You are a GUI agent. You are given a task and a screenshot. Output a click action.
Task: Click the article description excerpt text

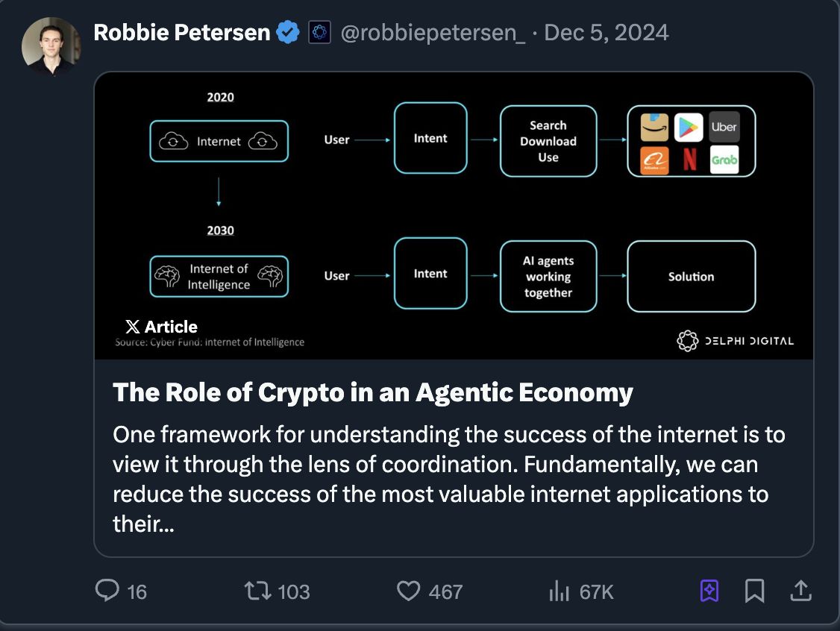tap(448, 479)
